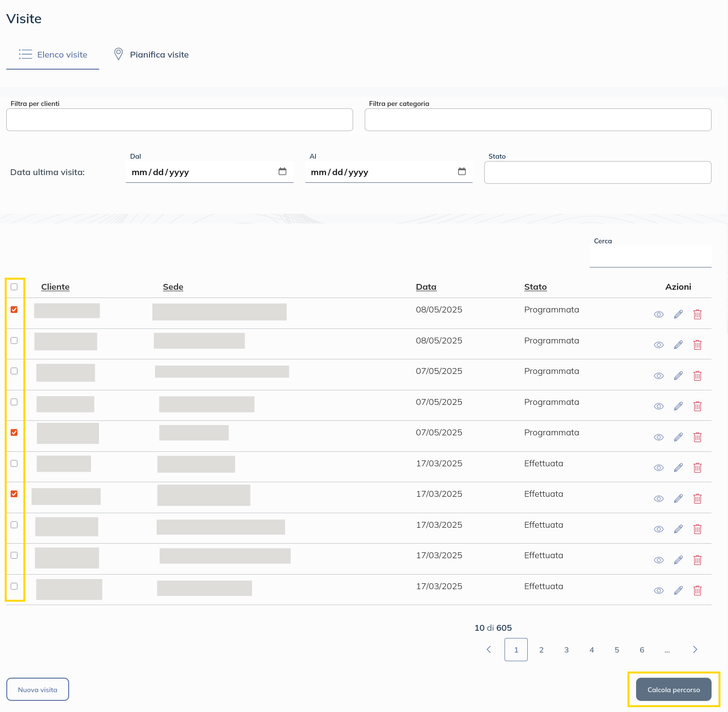The height and width of the screenshot is (712, 728).
Task: Click the trash icon in the first row
Action: tap(697, 314)
